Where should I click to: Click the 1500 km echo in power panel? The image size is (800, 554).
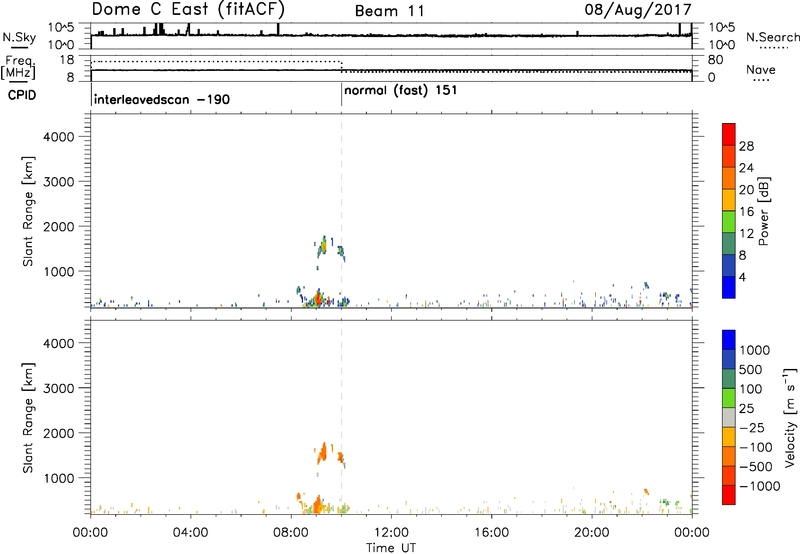pos(322,247)
